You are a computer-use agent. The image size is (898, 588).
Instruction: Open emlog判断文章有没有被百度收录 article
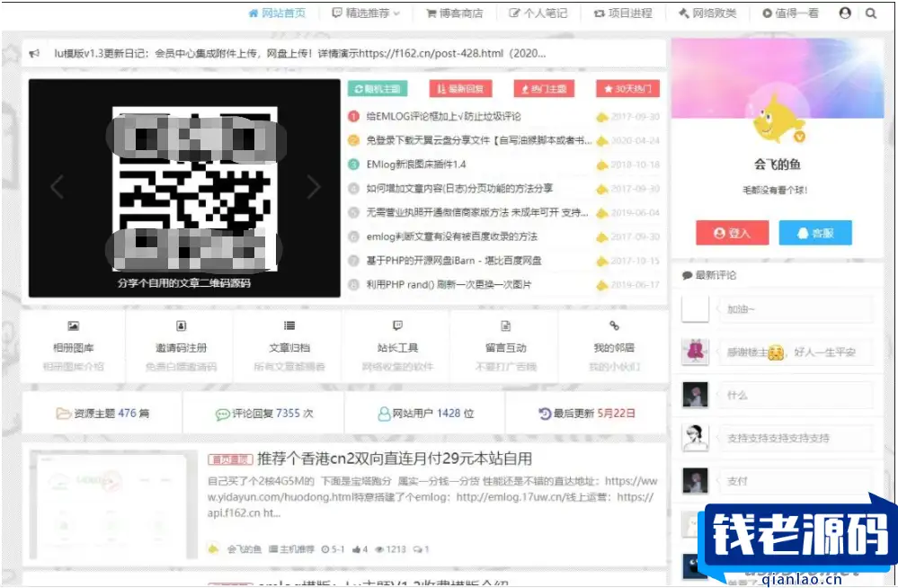tap(452, 236)
